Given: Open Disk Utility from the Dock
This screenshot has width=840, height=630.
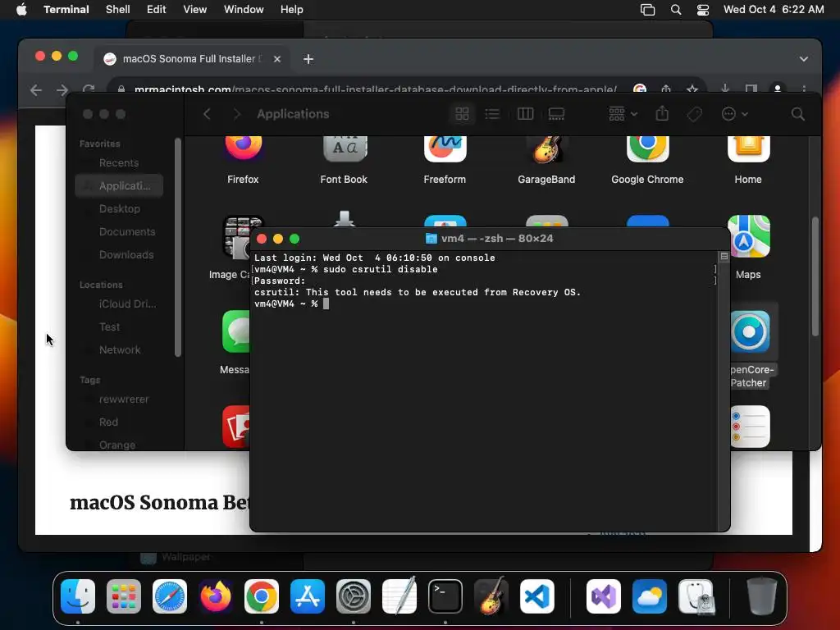Looking at the screenshot, I should pos(696,596).
